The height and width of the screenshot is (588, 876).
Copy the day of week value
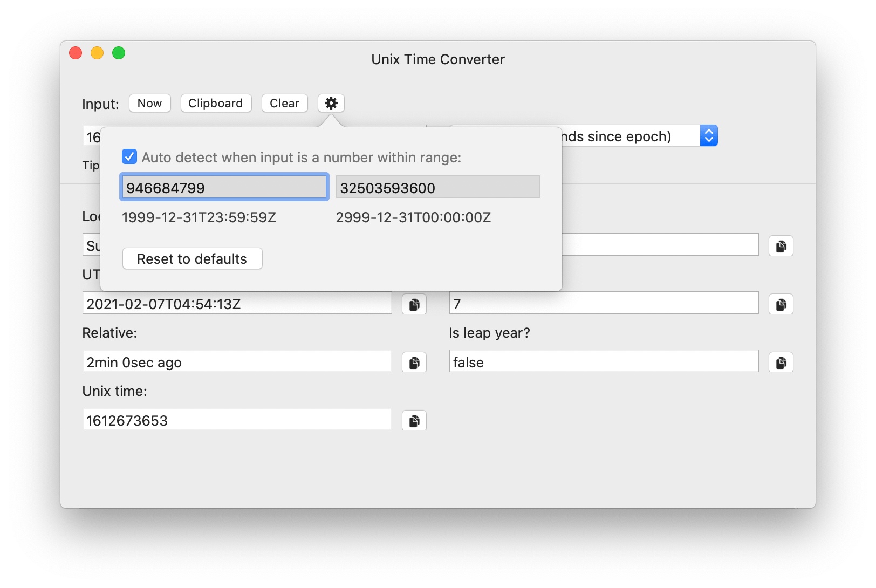click(780, 304)
